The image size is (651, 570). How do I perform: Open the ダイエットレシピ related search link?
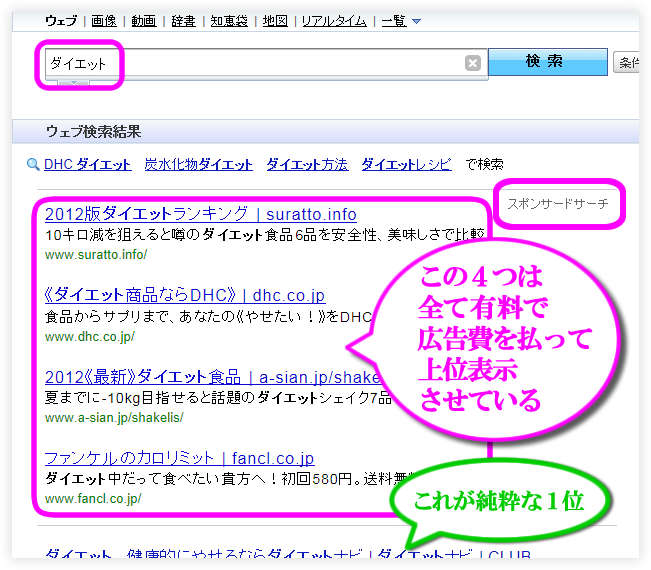pyautogui.click(x=408, y=165)
